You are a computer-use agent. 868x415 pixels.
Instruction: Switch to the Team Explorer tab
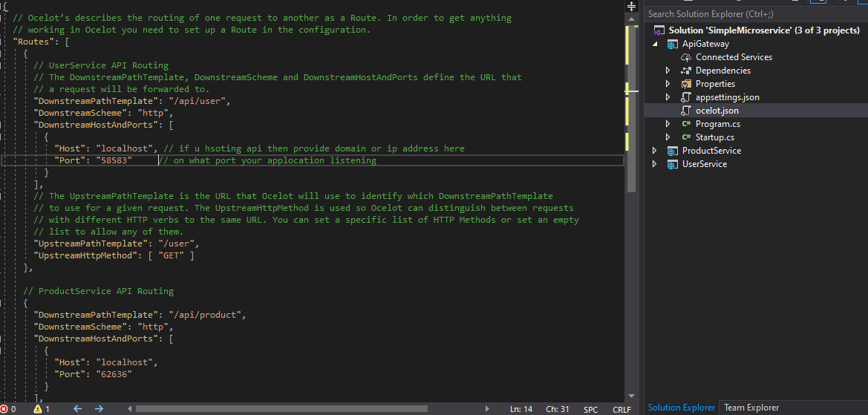point(751,408)
